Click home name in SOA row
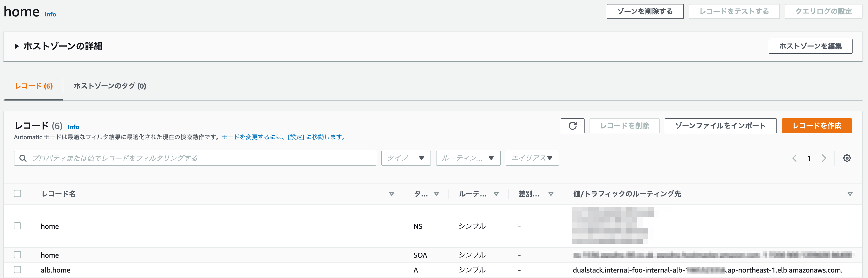 coord(50,255)
